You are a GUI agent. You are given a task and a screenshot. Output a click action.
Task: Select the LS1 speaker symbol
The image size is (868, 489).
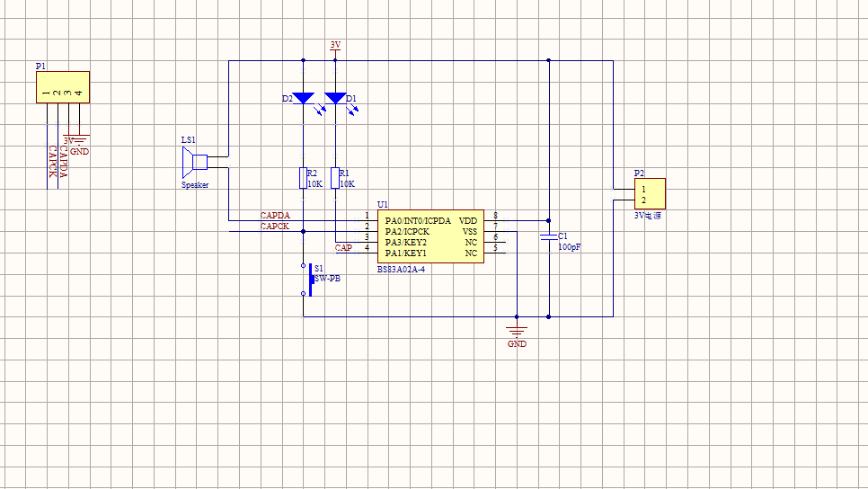195,163
